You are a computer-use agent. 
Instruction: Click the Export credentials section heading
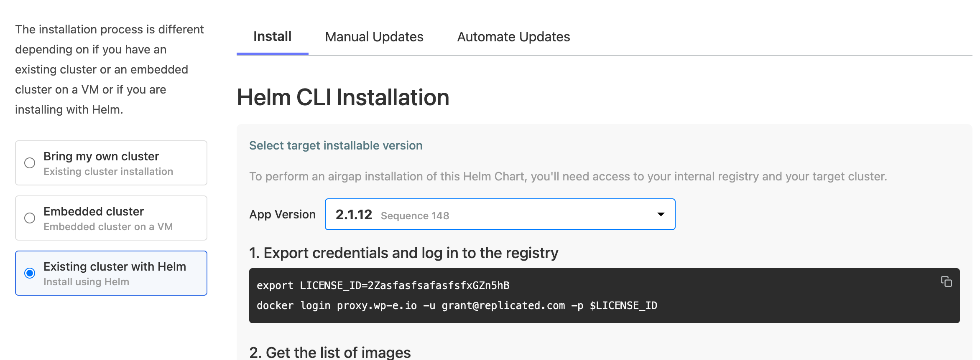click(403, 253)
